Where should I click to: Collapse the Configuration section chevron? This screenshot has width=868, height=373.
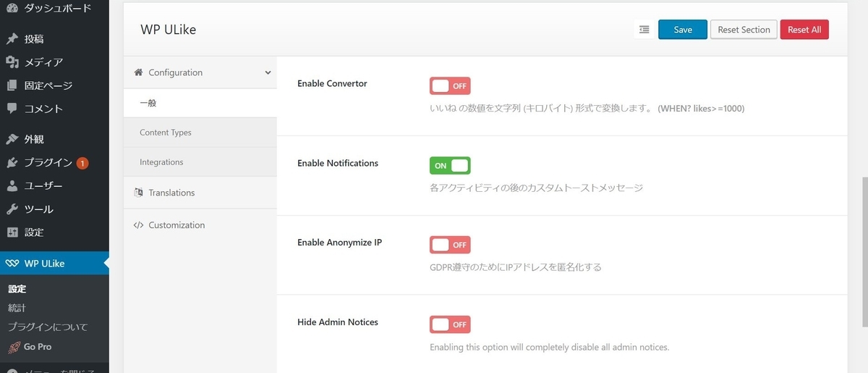[268, 72]
